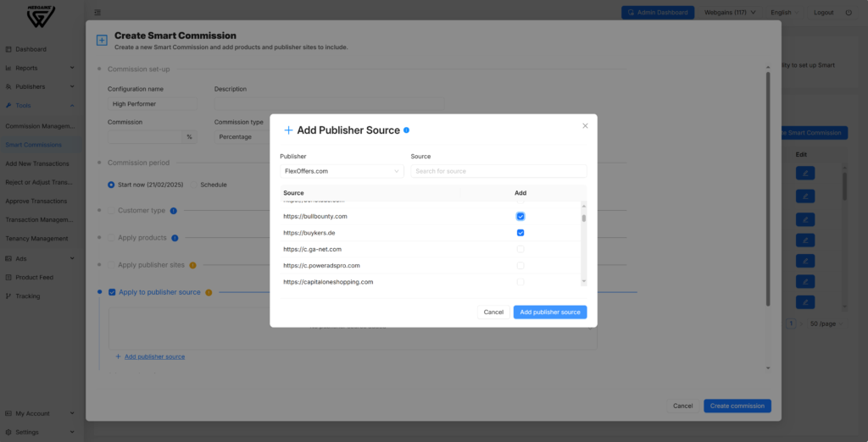Click the Create commission button
This screenshot has height=442, width=868.
[x=737, y=406]
